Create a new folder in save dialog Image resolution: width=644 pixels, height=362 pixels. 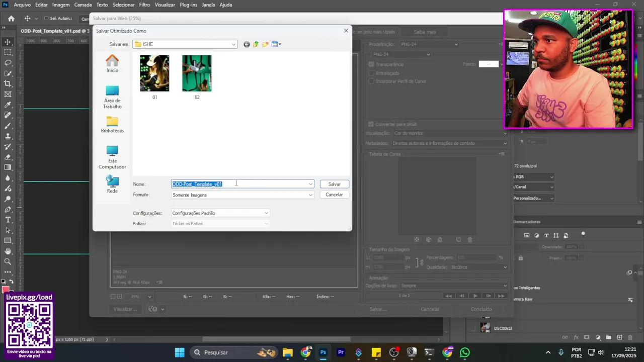click(x=265, y=44)
